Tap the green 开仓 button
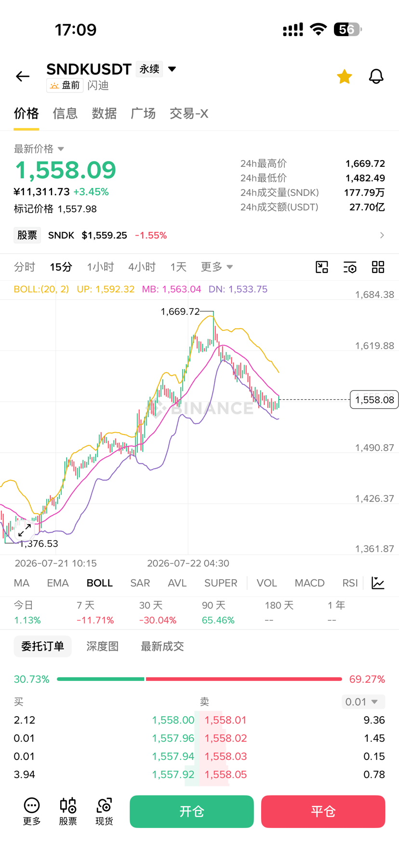Image resolution: width=399 pixels, height=868 pixels. click(x=192, y=812)
